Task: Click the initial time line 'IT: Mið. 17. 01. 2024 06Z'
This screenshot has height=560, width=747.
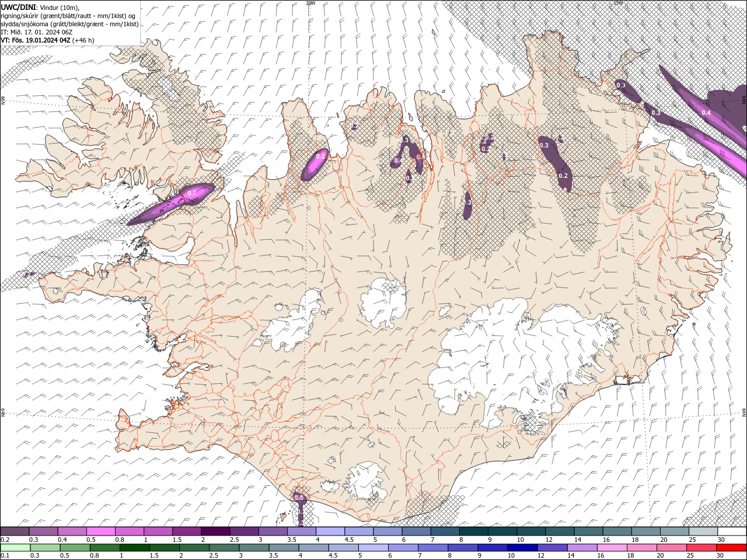Action: click(36, 32)
